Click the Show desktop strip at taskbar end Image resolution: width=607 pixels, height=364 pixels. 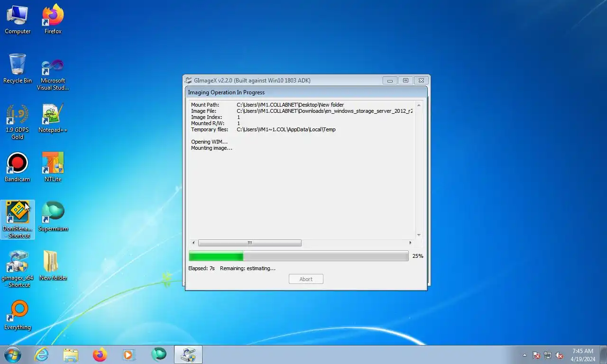pos(604,355)
